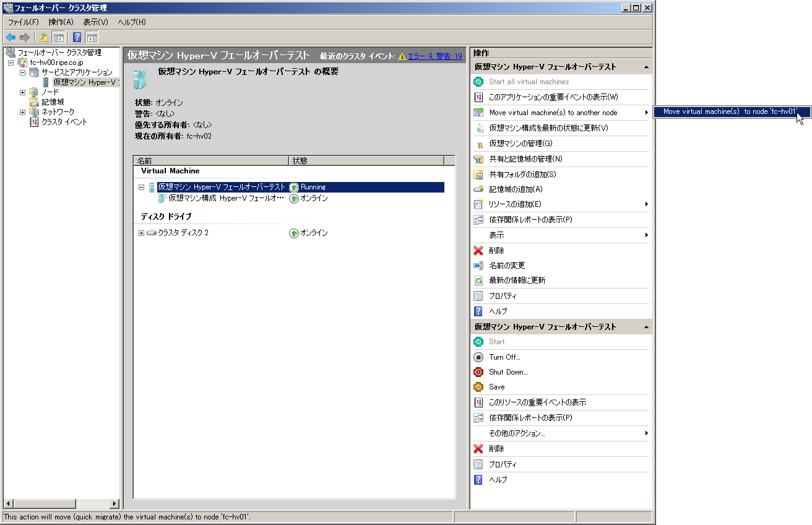Click the 名前の変更 rename icon
The width and height of the screenshot is (812, 525).
478,266
